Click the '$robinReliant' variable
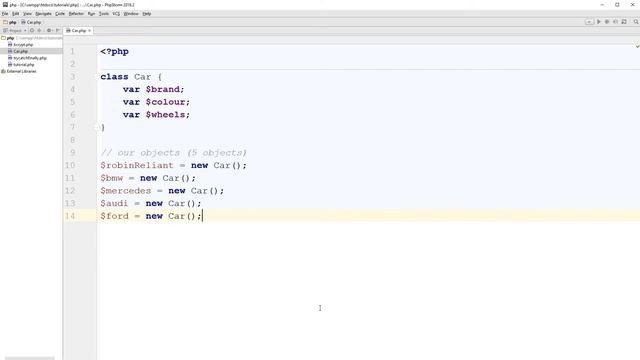 pyautogui.click(x=137, y=165)
